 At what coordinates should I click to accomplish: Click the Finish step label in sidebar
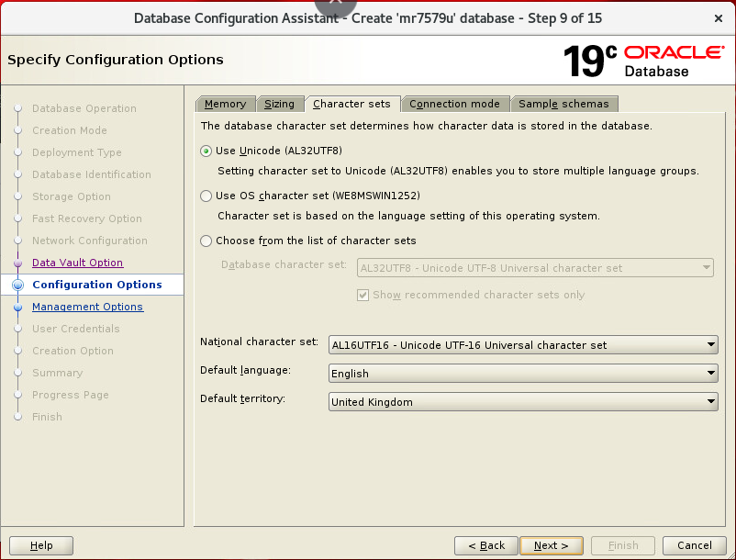tap(47, 417)
